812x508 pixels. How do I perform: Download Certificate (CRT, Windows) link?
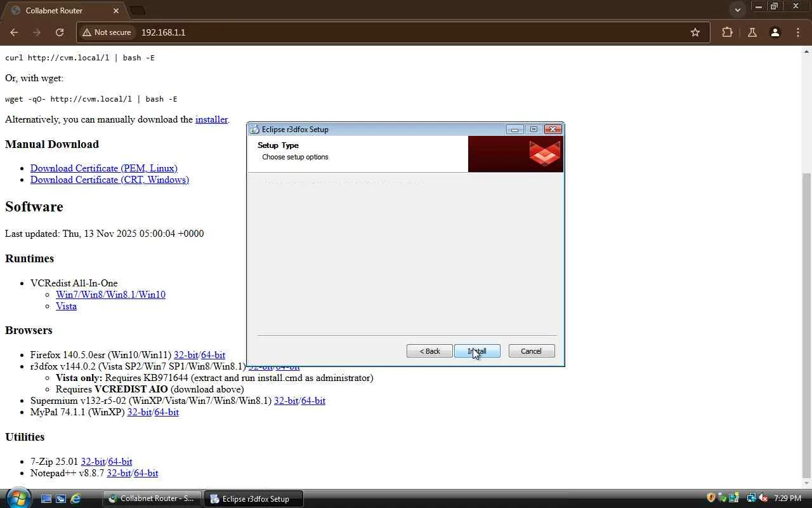click(x=110, y=180)
